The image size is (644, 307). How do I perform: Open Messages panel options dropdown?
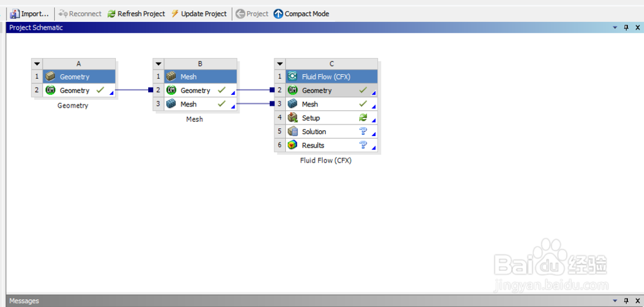click(615, 301)
